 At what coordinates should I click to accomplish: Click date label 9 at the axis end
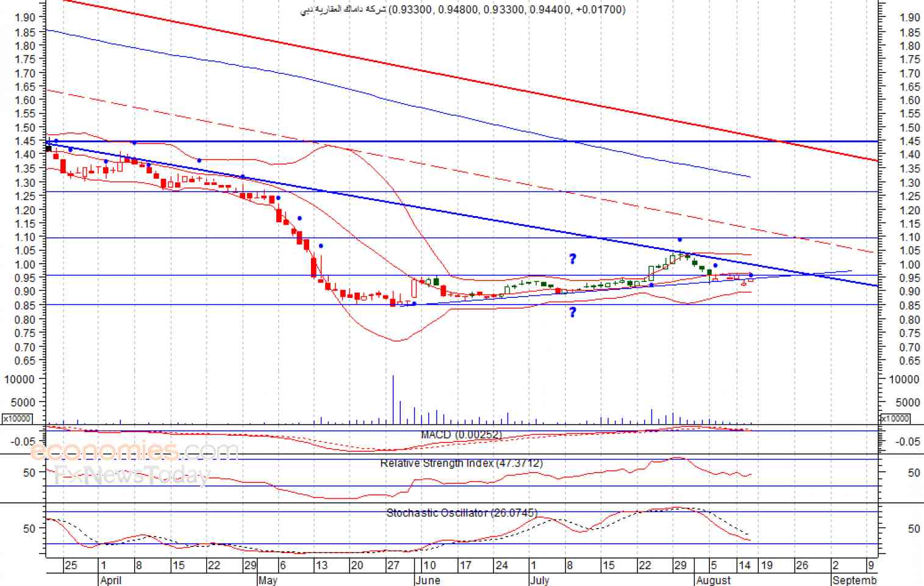click(872, 565)
